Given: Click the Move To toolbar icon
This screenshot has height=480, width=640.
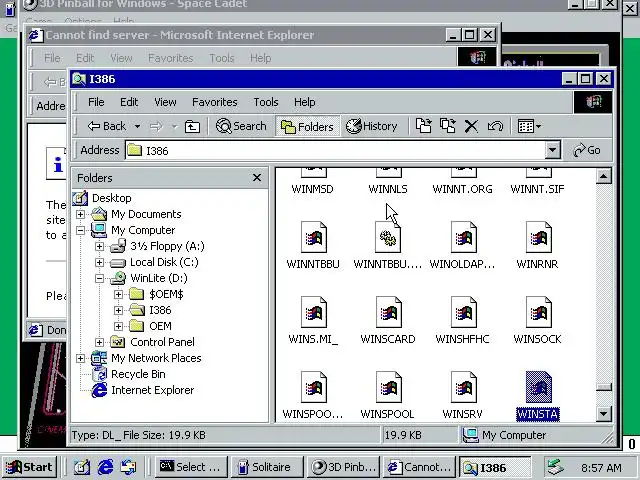Looking at the screenshot, I should pyautogui.click(x=423, y=126).
